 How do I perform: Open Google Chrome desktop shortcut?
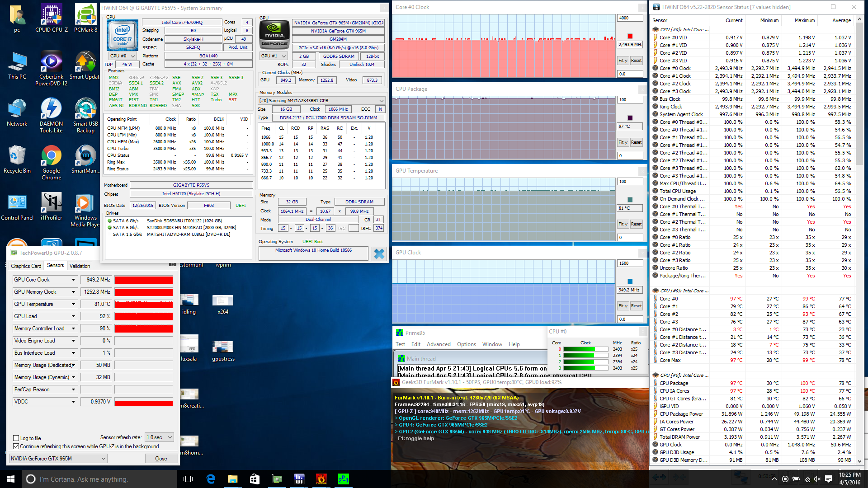(51, 162)
